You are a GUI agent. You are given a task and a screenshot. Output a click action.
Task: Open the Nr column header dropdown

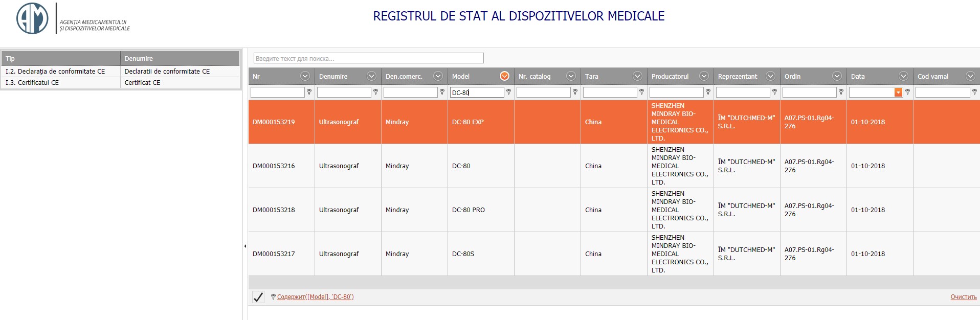305,76
